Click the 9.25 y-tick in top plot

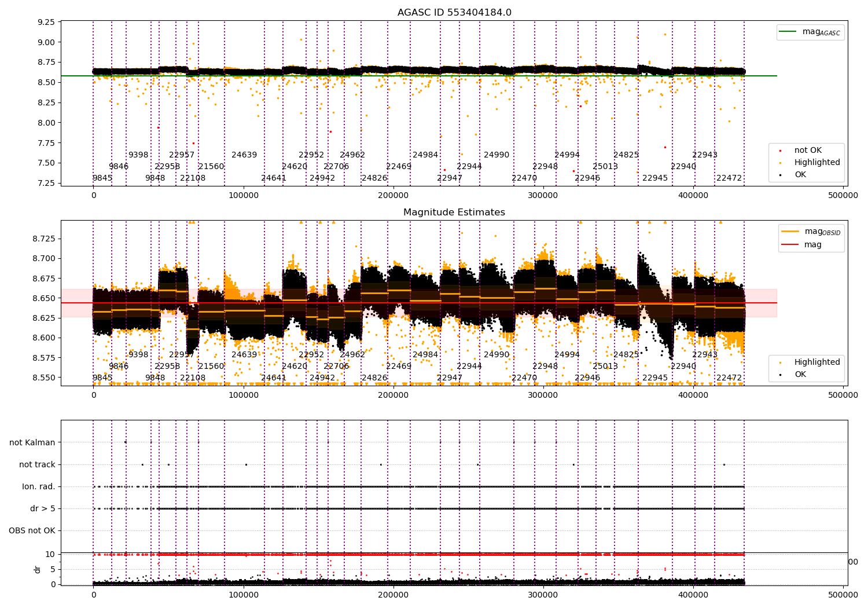coord(46,22)
